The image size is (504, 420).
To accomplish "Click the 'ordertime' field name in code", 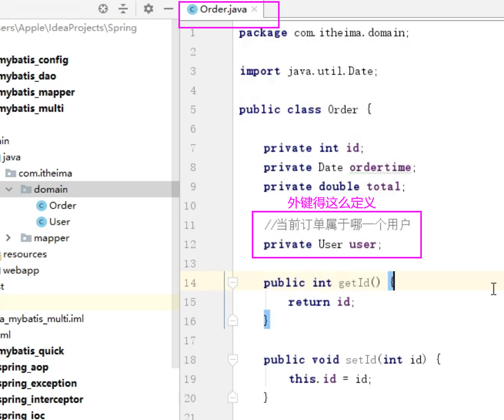I will point(380,167).
